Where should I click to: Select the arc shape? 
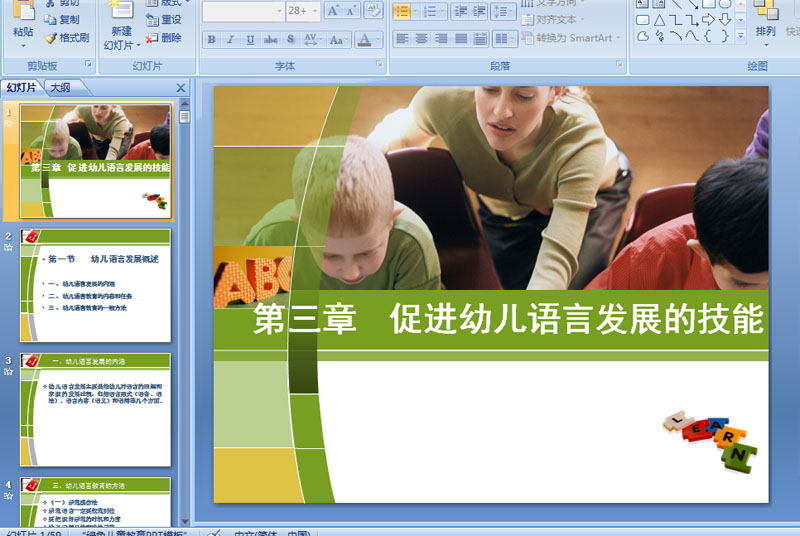[x=675, y=36]
